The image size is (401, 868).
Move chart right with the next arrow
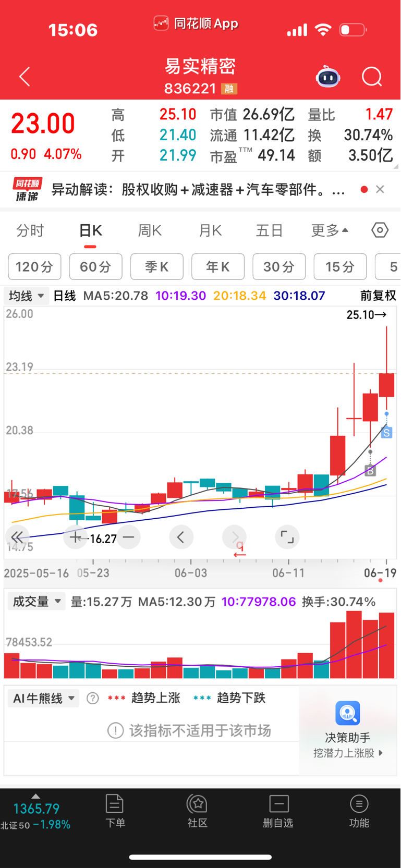pyautogui.click(x=234, y=537)
